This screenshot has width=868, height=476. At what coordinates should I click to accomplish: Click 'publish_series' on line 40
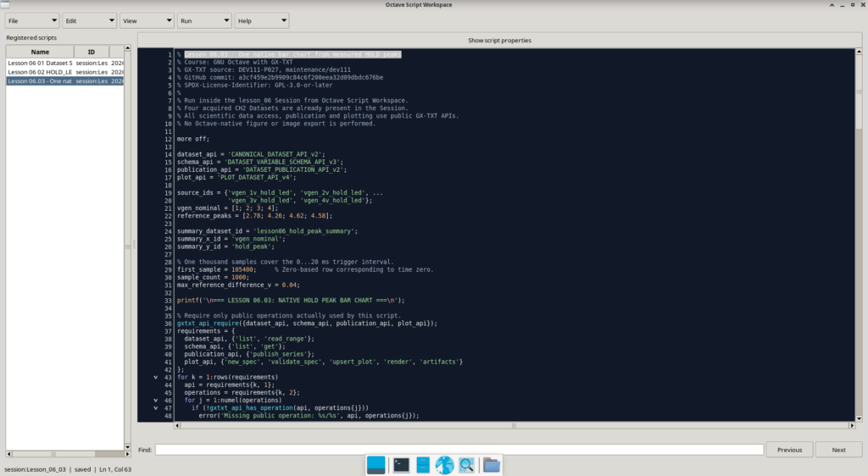(x=280, y=354)
